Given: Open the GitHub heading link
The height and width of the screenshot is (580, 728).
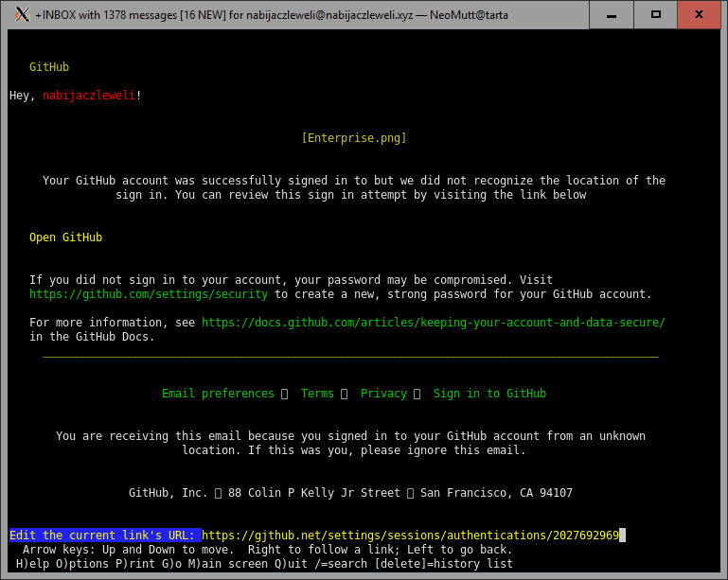Looking at the screenshot, I should [49, 67].
